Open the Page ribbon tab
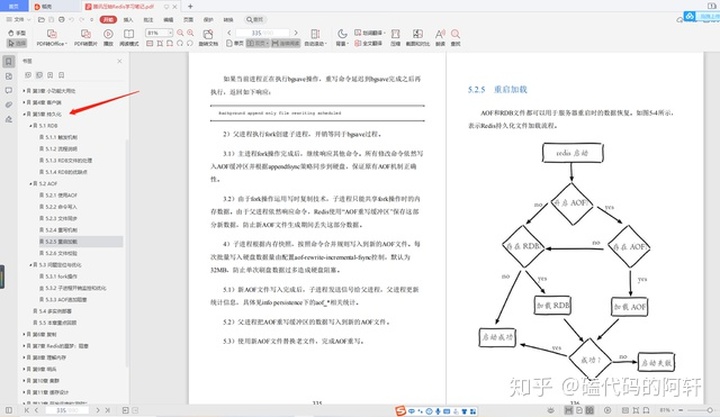The image size is (720, 417). tap(188, 20)
